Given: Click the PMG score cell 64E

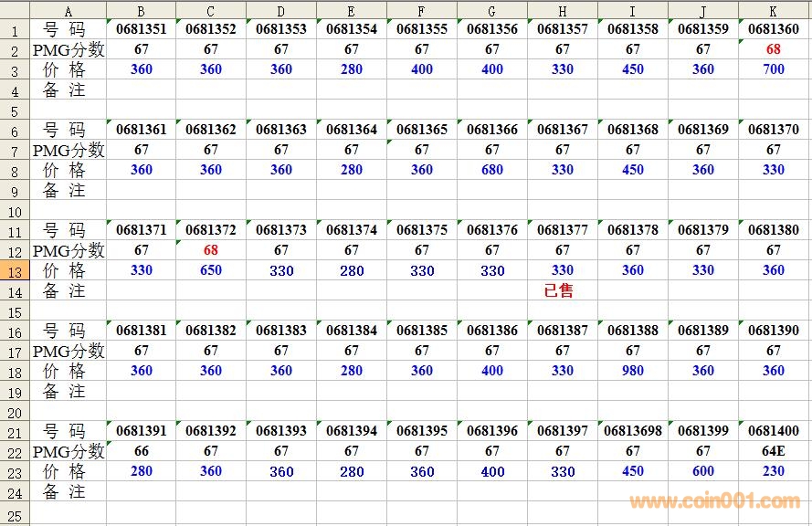Looking at the screenshot, I should pos(774,451).
